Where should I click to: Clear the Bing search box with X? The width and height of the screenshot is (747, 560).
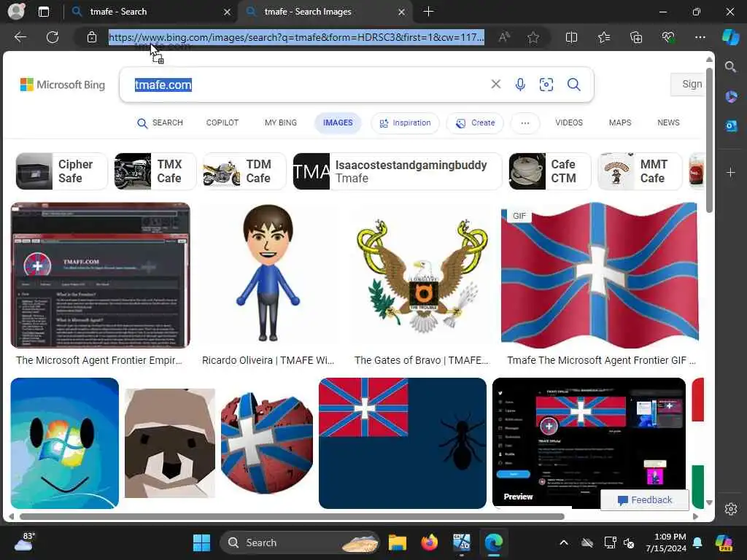(x=496, y=85)
